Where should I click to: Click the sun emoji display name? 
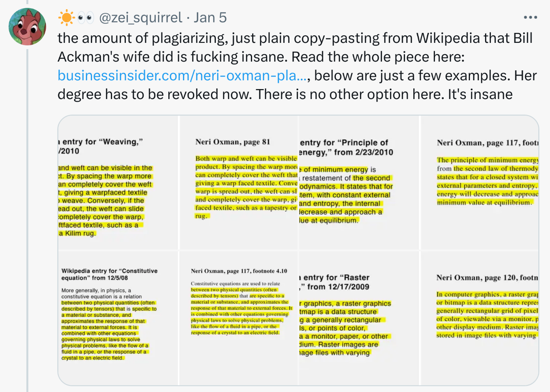pos(66,17)
